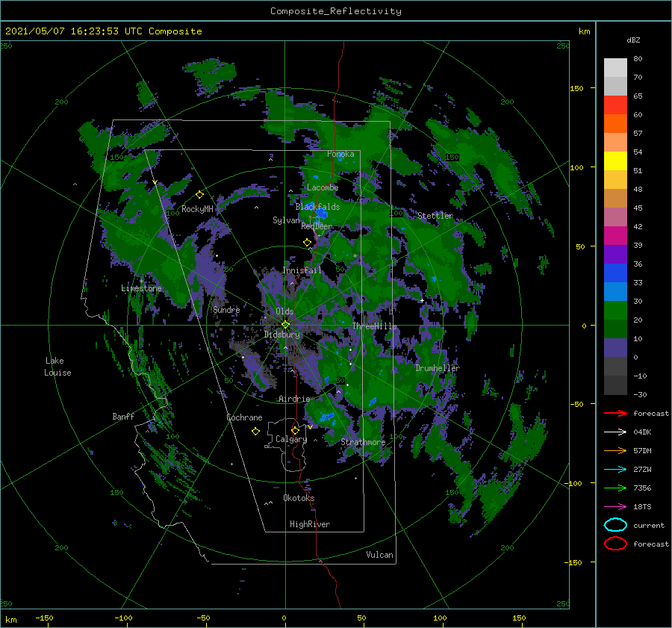
Task: Click the Limestone label
Action: click(141, 288)
